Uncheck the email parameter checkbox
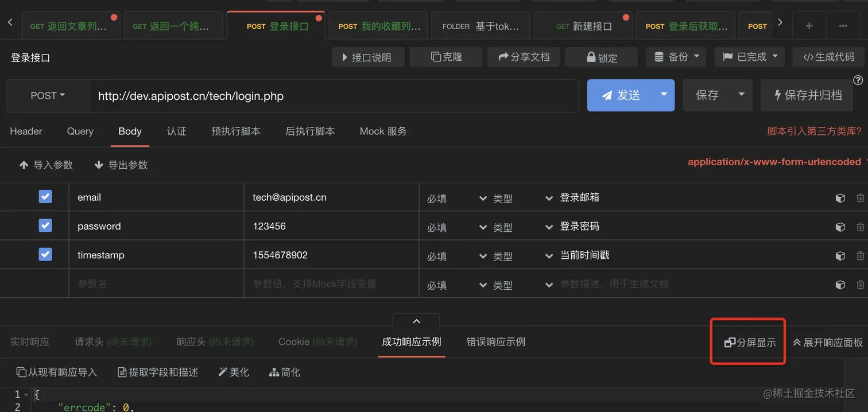The image size is (868, 412). [45, 197]
